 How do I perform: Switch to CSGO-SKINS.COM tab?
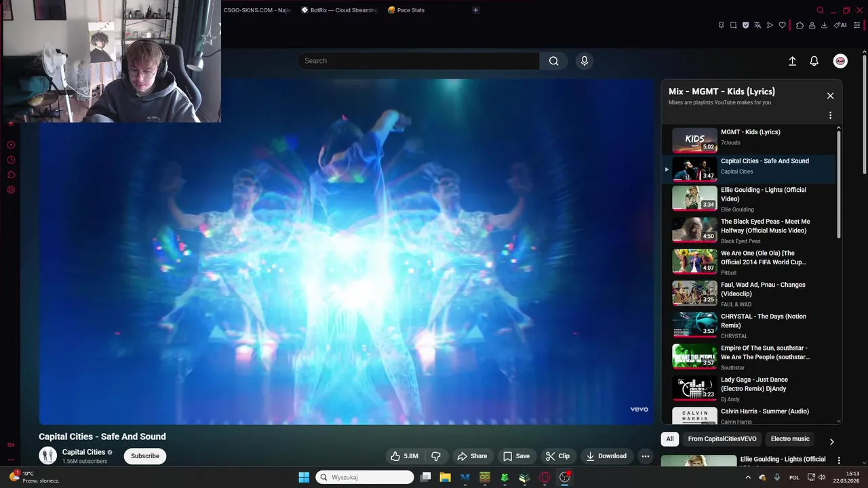257,10
